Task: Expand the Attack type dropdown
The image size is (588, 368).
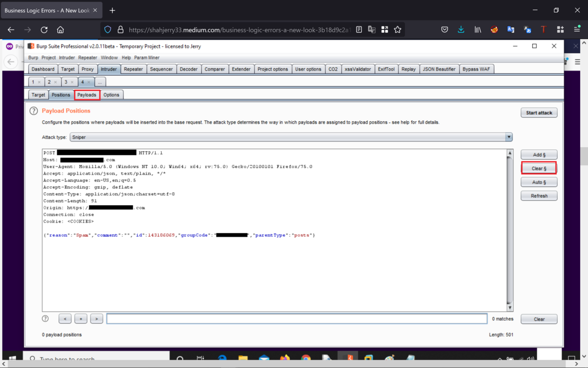Action: (x=509, y=137)
